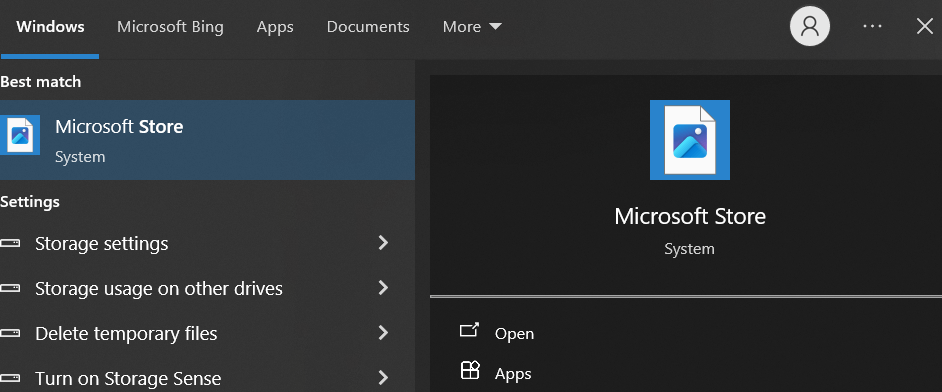Close the search panel with X
The image size is (942, 392).
[x=925, y=26]
